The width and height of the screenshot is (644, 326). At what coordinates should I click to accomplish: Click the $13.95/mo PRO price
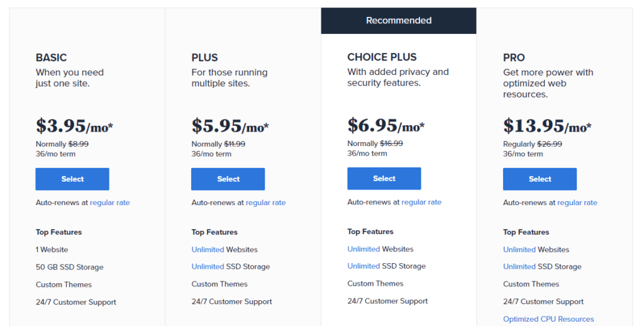pos(547,126)
